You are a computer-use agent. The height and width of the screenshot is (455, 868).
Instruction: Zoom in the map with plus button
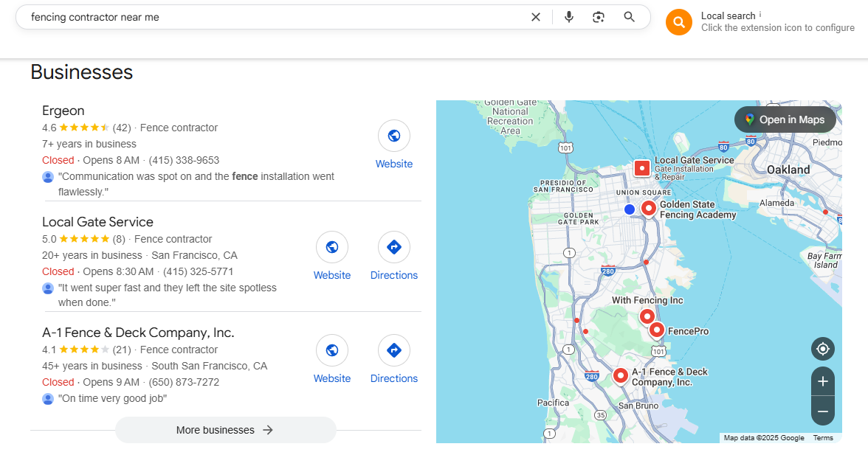822,381
